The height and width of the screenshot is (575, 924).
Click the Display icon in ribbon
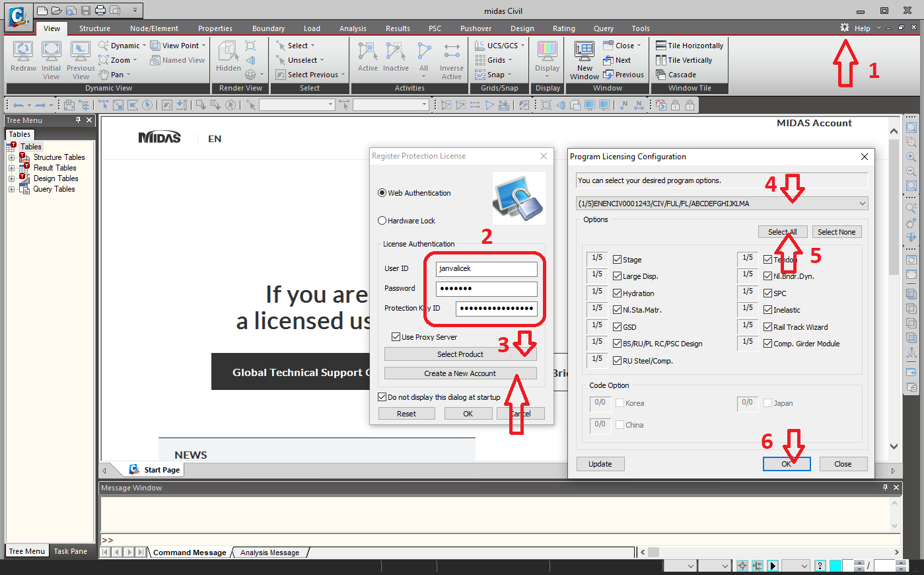547,52
